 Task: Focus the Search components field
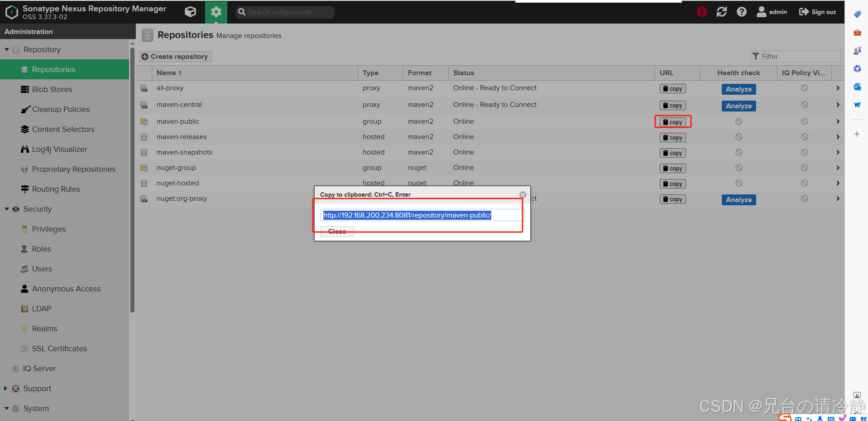pyautogui.click(x=285, y=12)
